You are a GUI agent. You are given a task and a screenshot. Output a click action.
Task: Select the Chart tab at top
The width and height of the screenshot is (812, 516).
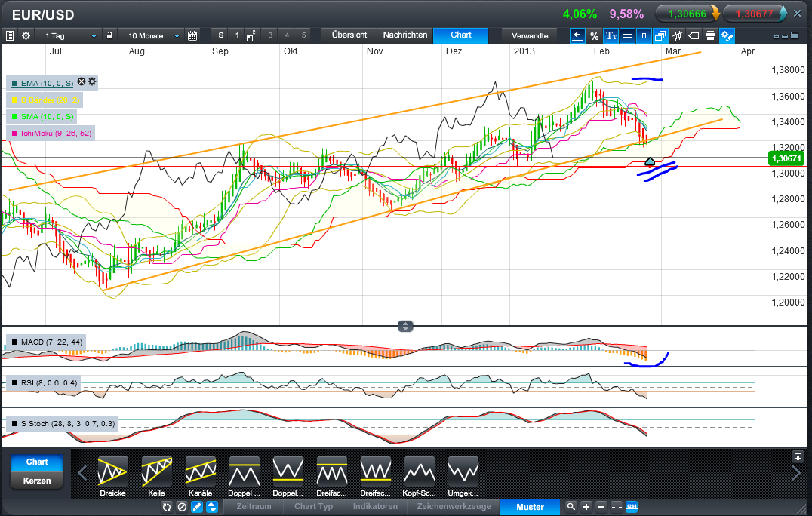click(461, 35)
